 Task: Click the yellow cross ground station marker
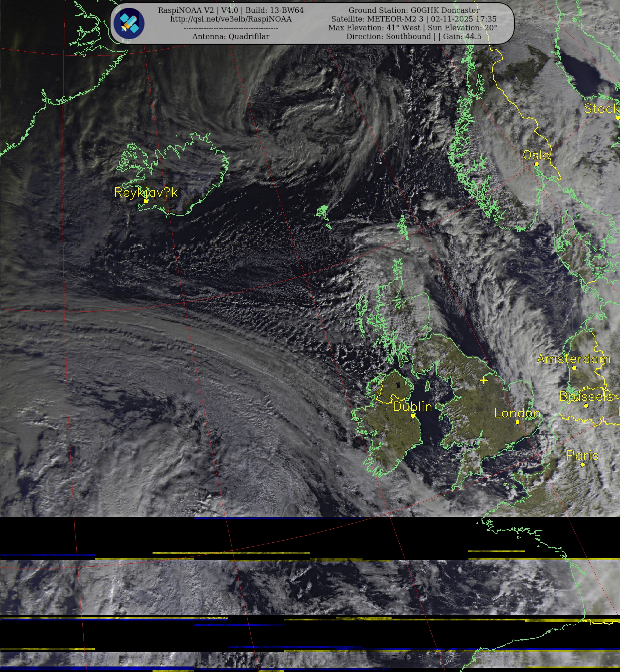coord(483,380)
